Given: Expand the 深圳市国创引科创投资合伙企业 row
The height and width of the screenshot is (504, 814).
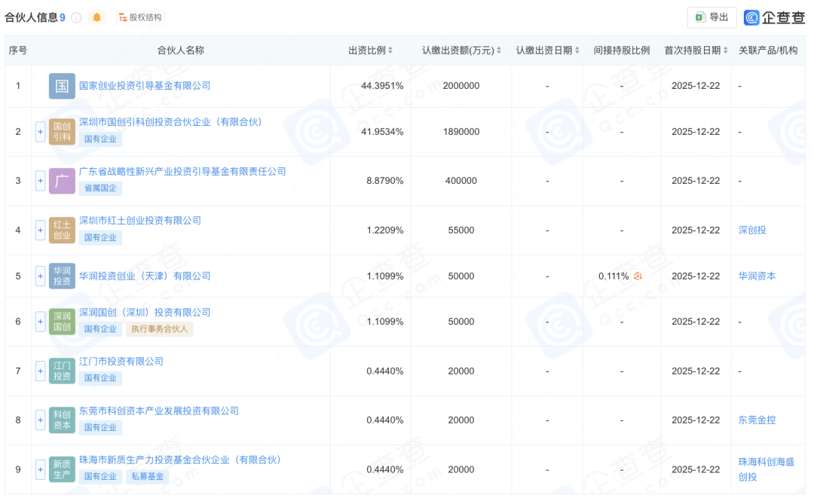Looking at the screenshot, I should point(40,132).
